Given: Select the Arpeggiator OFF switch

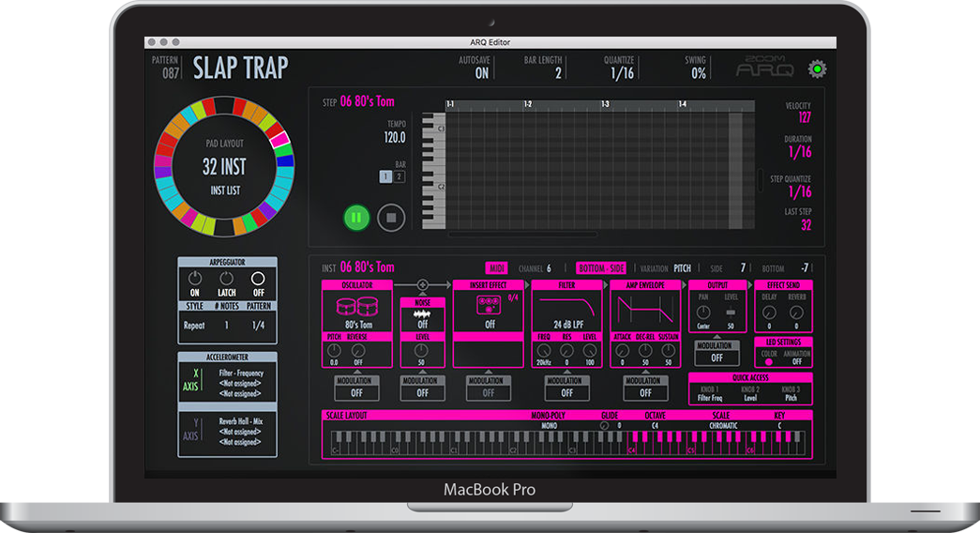Looking at the screenshot, I should [x=258, y=278].
